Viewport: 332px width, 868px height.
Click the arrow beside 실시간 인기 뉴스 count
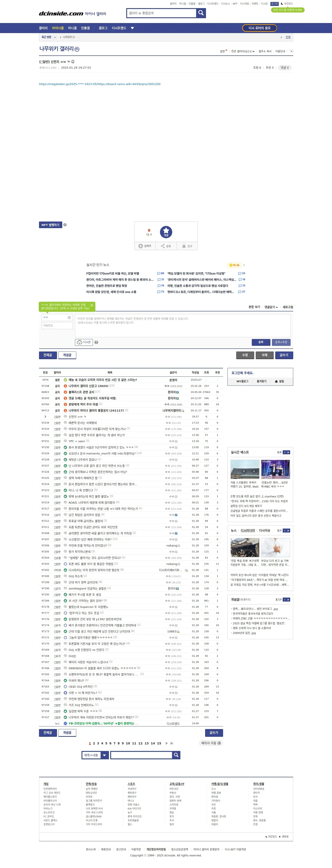pos(244,265)
